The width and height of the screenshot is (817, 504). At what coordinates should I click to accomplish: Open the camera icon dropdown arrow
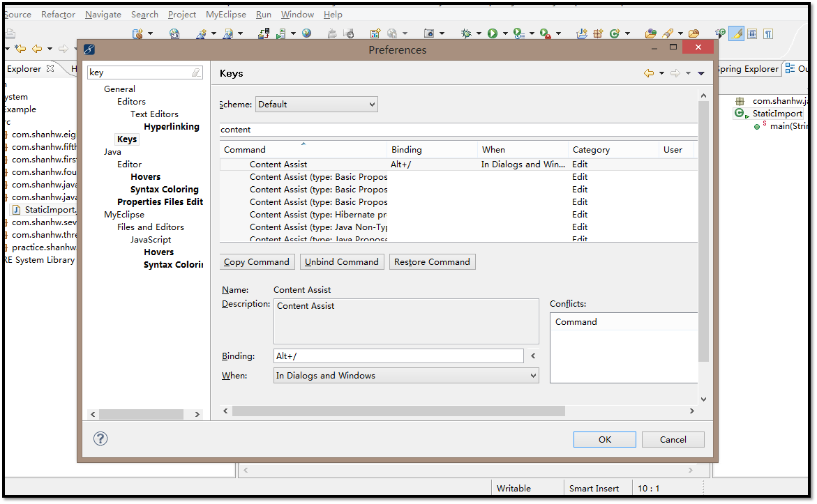click(442, 34)
